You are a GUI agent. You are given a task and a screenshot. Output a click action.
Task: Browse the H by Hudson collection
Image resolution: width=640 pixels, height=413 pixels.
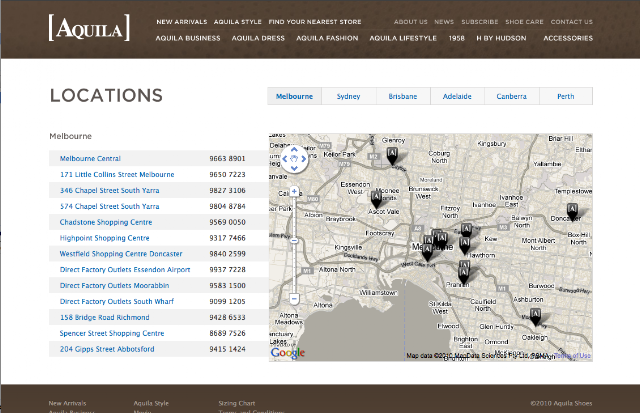[x=501, y=38]
